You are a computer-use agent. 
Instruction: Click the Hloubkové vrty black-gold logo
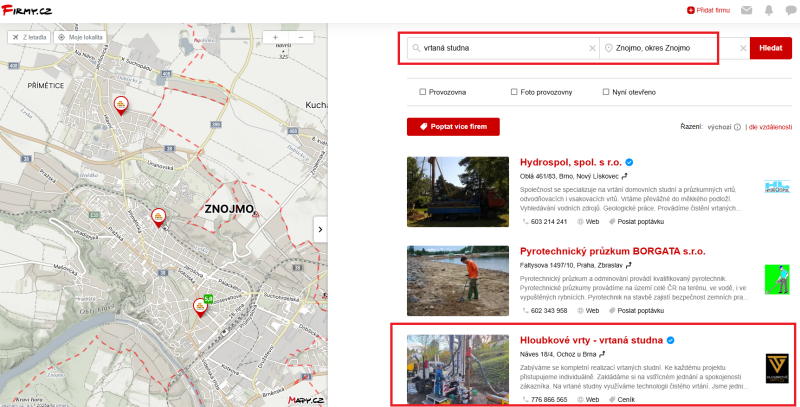click(777, 369)
